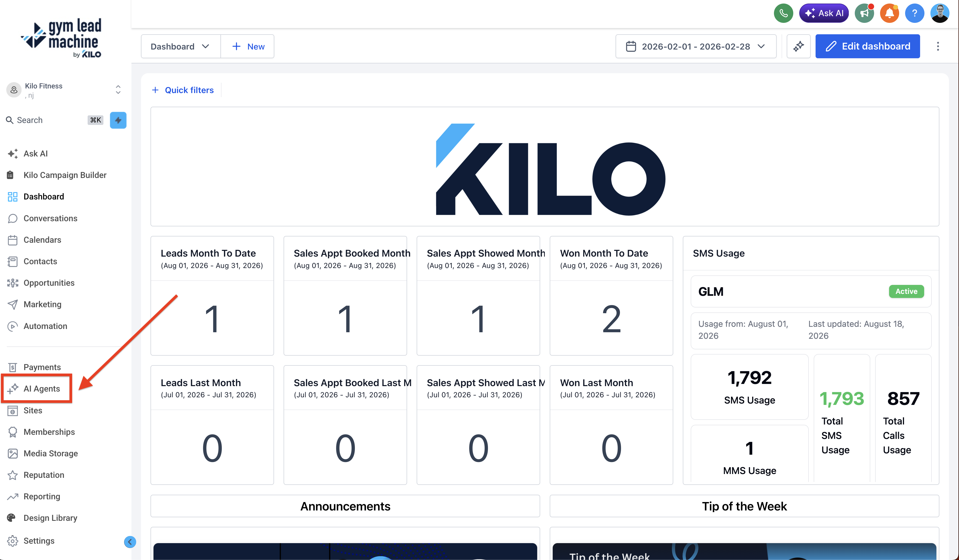Collapse the sidebar with the arrow button
Screen dimensions: 959x560
pos(130,542)
